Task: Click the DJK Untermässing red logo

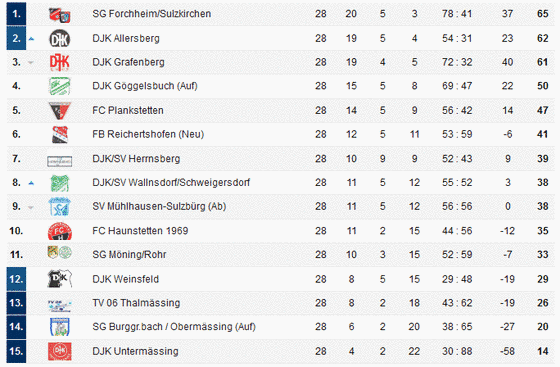Action: pyautogui.click(x=60, y=351)
